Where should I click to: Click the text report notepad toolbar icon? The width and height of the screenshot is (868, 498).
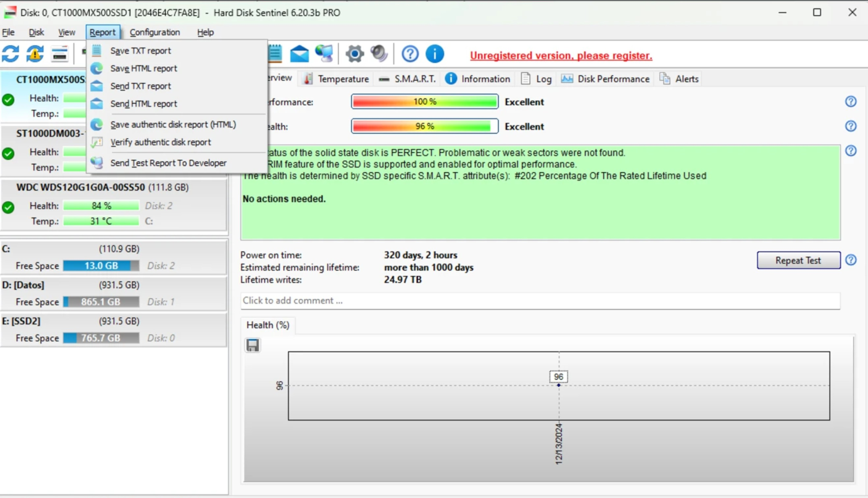click(275, 54)
